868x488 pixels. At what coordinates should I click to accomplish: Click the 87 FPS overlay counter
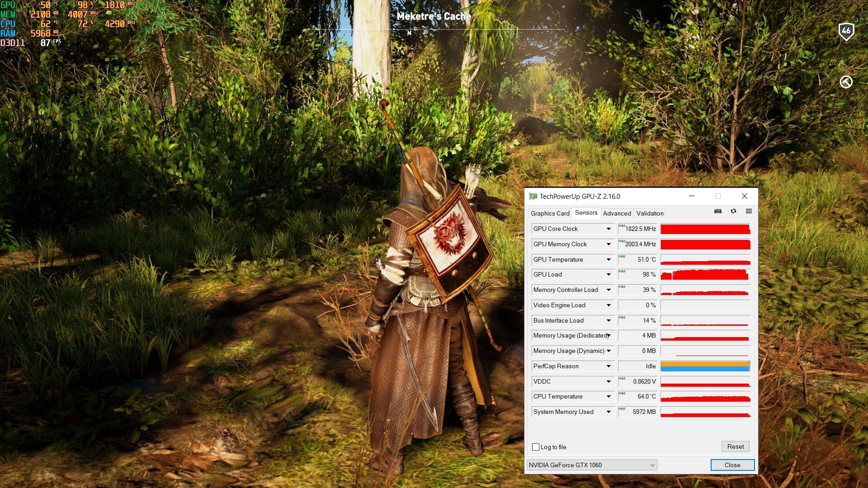coord(50,42)
